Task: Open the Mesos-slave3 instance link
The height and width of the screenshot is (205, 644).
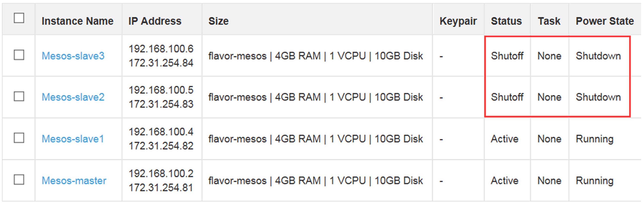Action: coord(73,56)
